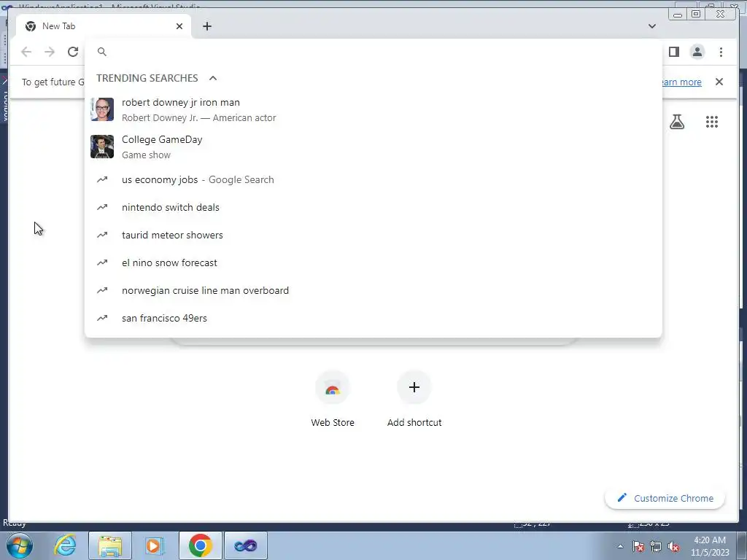
Task: Go back using the back arrow
Action: [26, 52]
